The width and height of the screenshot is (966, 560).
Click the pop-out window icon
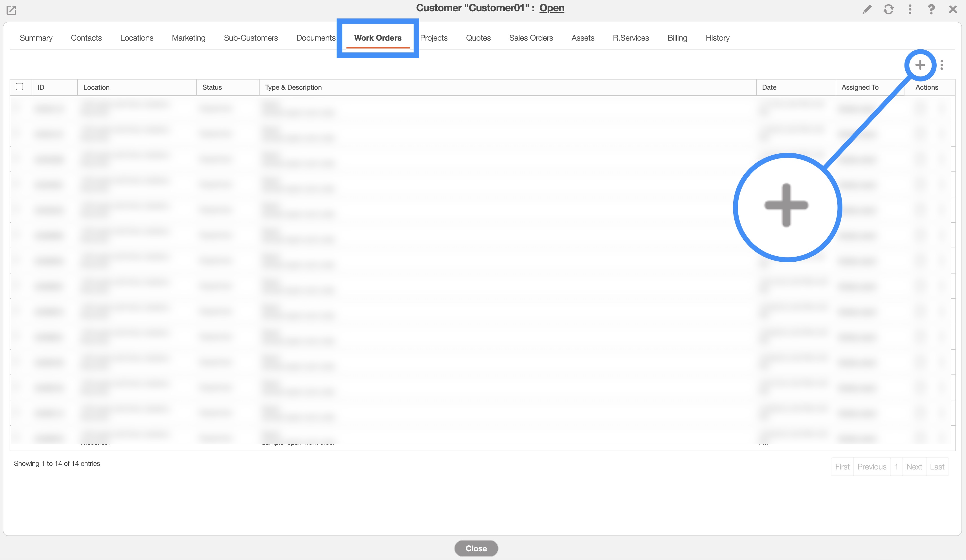pyautogui.click(x=11, y=10)
